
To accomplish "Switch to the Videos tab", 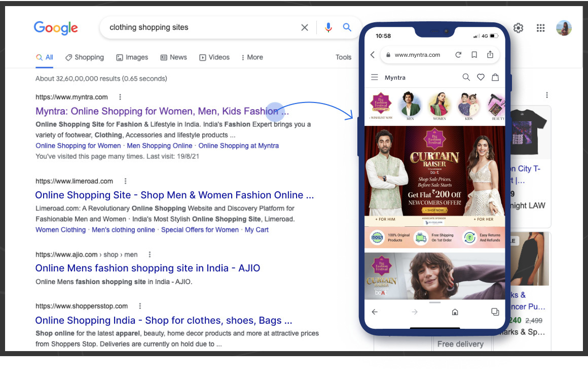I will [x=214, y=57].
